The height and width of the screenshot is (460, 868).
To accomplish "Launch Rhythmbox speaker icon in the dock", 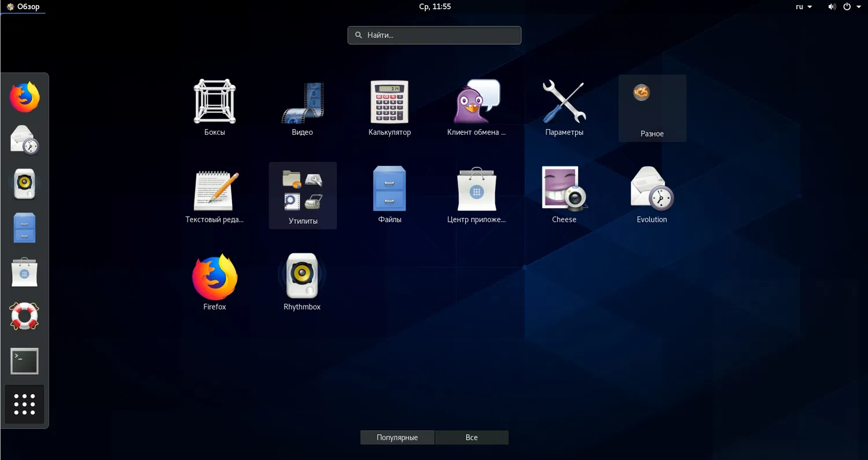I will 24,185.
